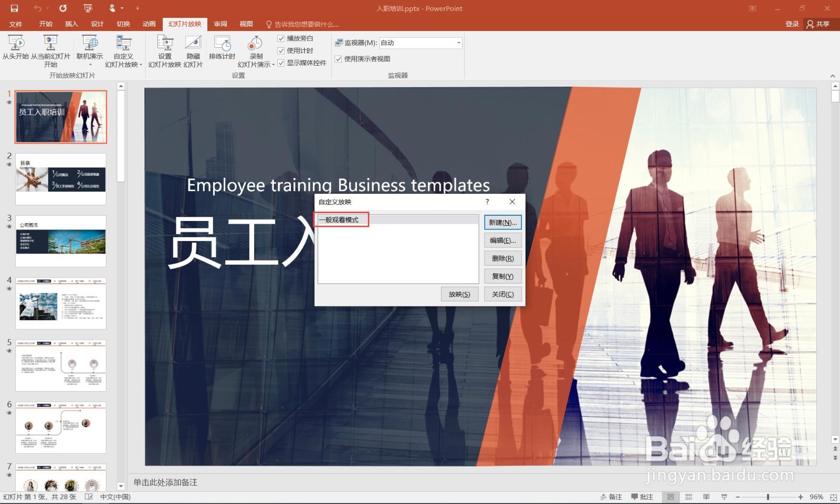Switch to the Design (设计) tab
Screen dimensions: 840x504
[x=97, y=24]
